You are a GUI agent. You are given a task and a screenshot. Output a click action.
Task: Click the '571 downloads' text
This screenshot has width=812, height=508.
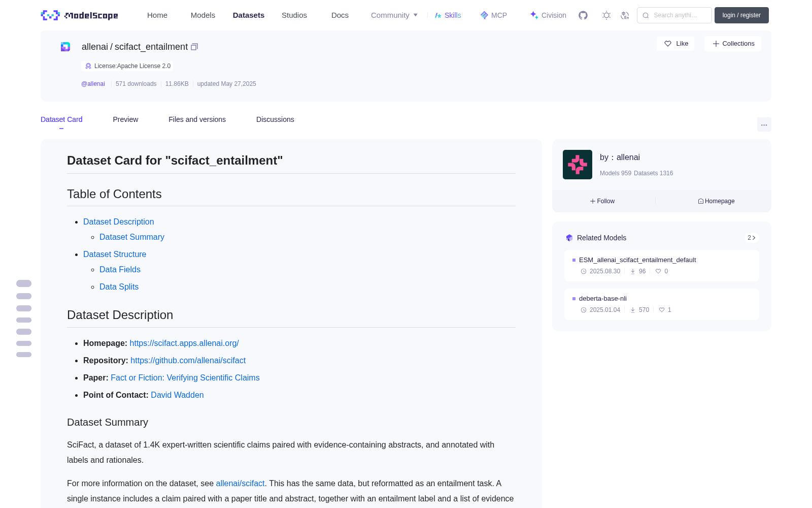pos(136,84)
